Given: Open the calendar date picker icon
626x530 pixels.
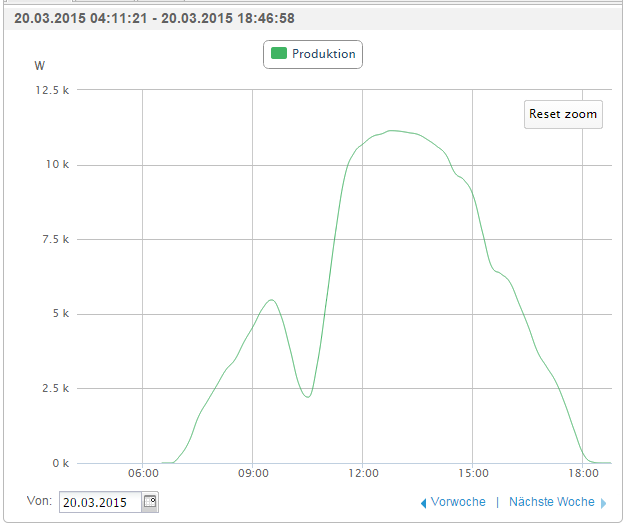Looking at the screenshot, I should click(x=150, y=502).
